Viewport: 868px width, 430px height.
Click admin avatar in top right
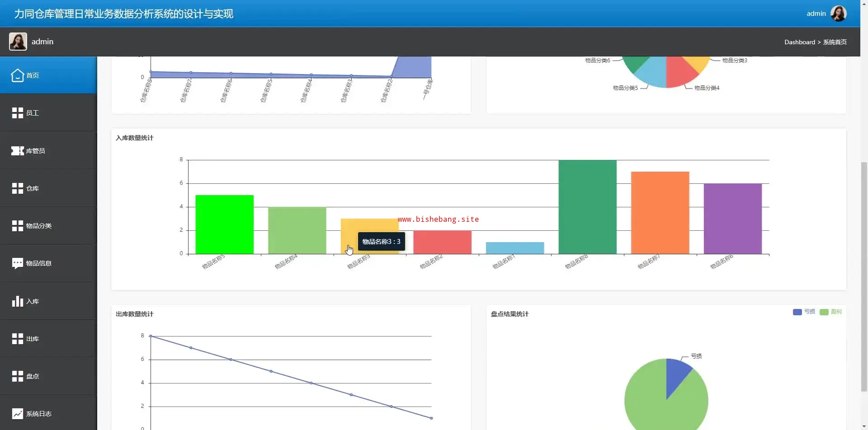pos(838,14)
